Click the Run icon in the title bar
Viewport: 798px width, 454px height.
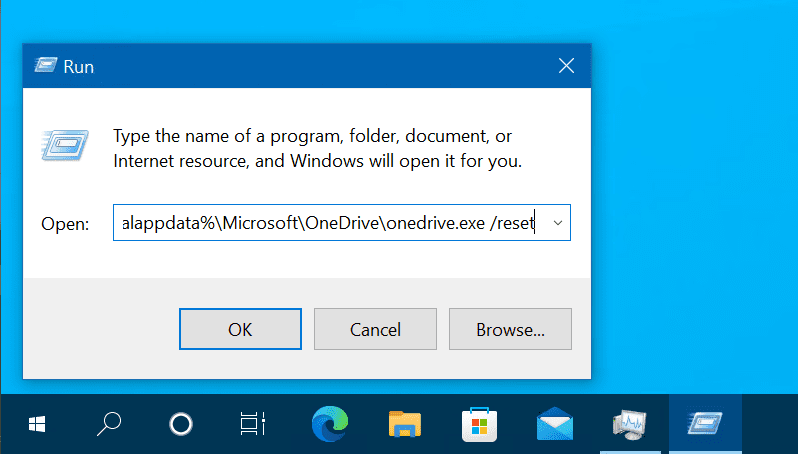click(x=45, y=66)
